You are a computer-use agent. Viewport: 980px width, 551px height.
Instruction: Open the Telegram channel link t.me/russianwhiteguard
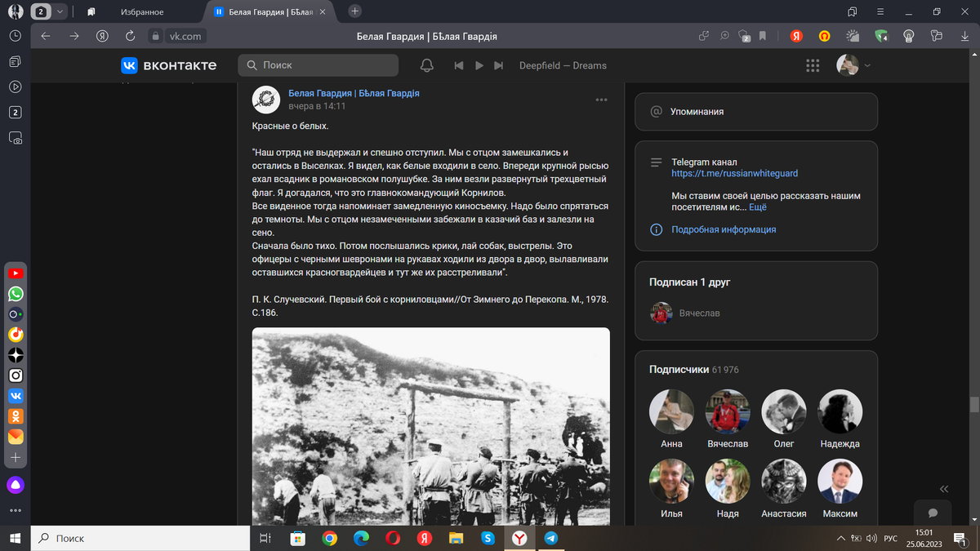pyautogui.click(x=735, y=173)
